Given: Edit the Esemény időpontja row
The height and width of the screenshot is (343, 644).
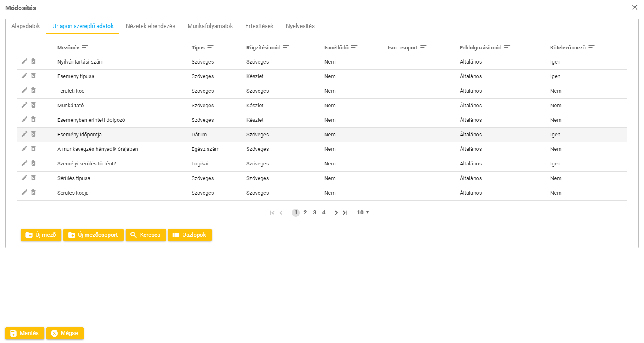Looking at the screenshot, I should coord(25,134).
